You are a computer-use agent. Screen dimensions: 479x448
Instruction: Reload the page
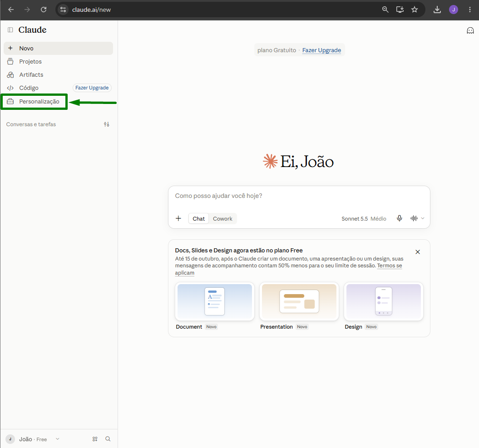tap(44, 10)
